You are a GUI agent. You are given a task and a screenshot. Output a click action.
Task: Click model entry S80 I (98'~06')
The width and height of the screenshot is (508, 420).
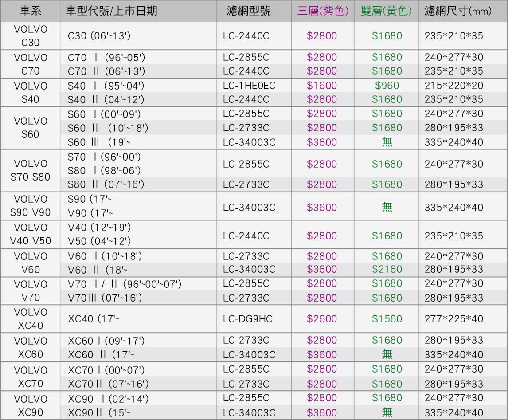pyautogui.click(x=104, y=170)
